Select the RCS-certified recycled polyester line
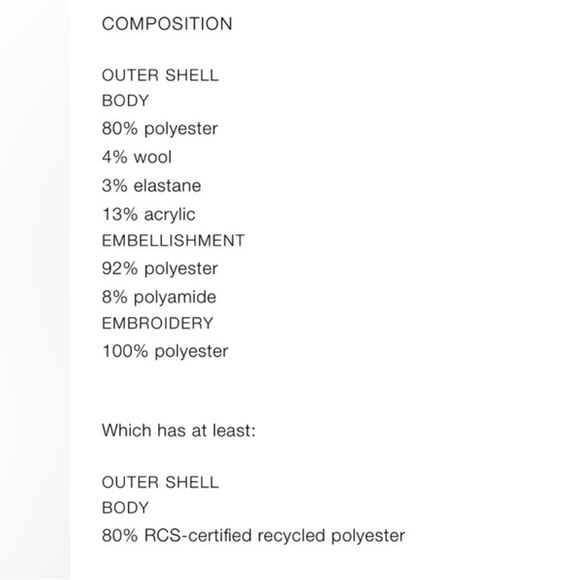Screen dimensions: 580x580 click(x=253, y=536)
